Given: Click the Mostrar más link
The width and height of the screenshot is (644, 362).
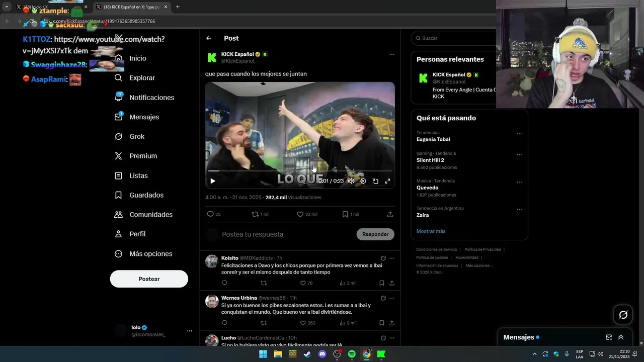Looking at the screenshot, I should pyautogui.click(x=431, y=231).
